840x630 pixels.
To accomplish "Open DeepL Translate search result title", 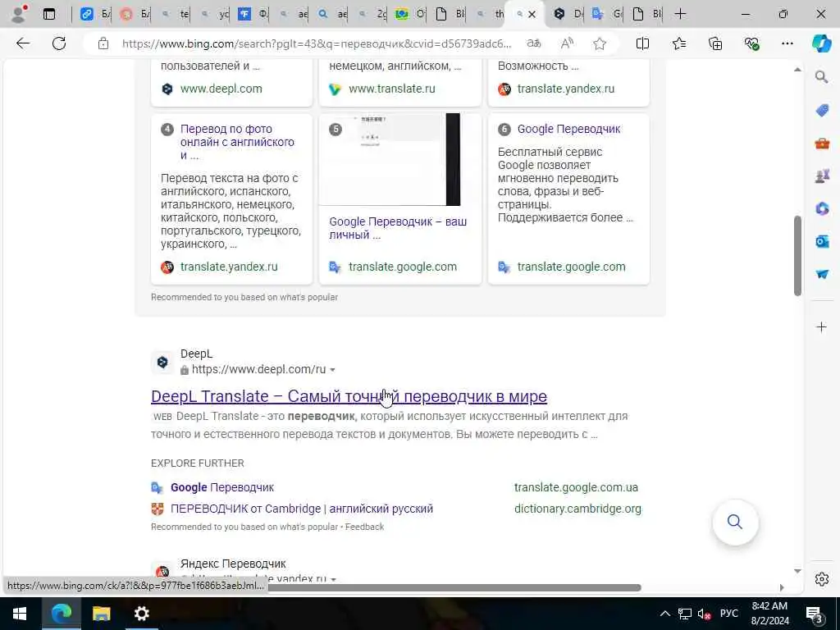I will coord(349,396).
